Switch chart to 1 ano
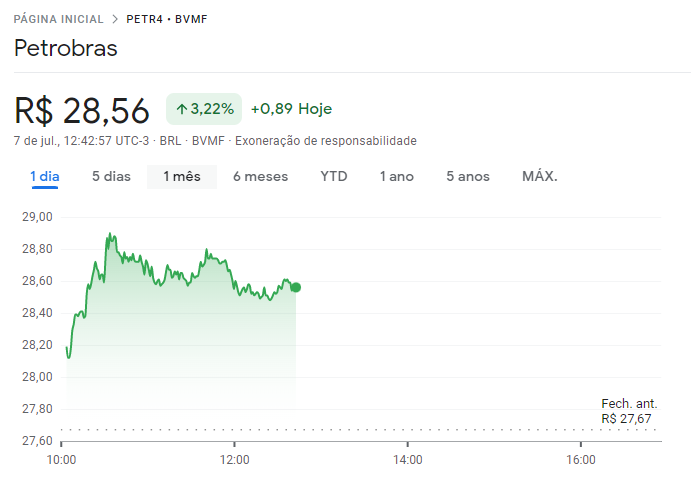The height and width of the screenshot is (490, 691). click(396, 177)
